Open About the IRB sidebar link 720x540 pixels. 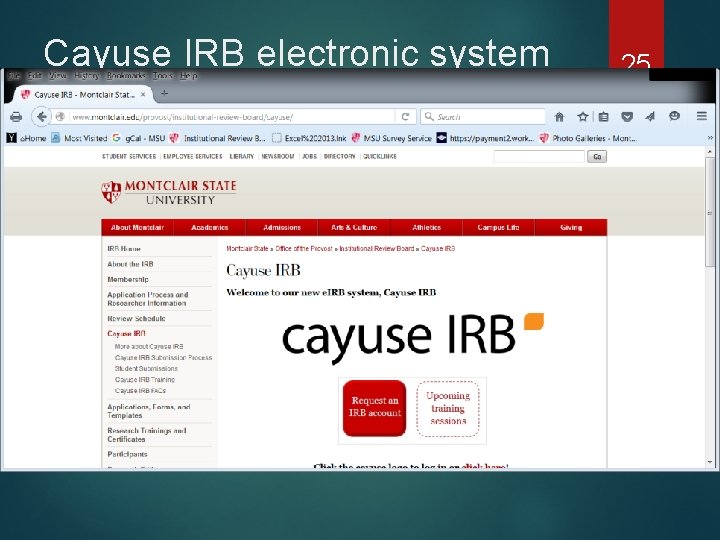(130, 264)
